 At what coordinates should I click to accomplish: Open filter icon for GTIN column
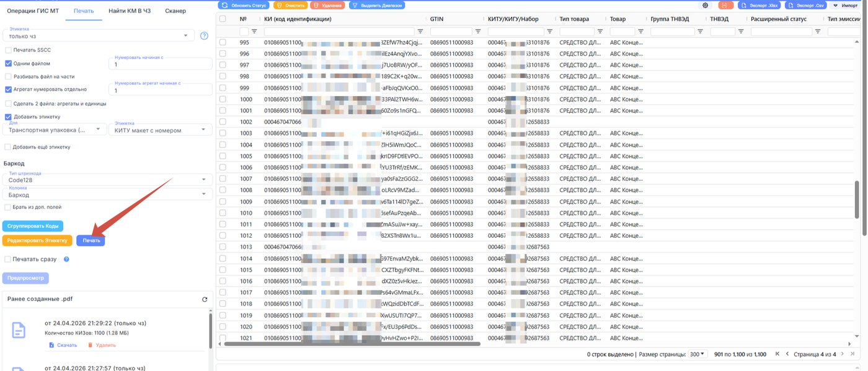(478, 31)
